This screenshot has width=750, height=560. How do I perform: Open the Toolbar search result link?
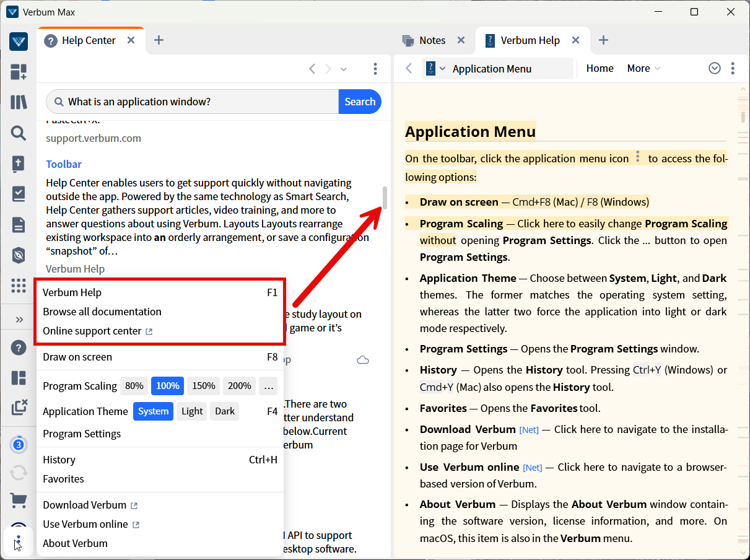click(64, 164)
